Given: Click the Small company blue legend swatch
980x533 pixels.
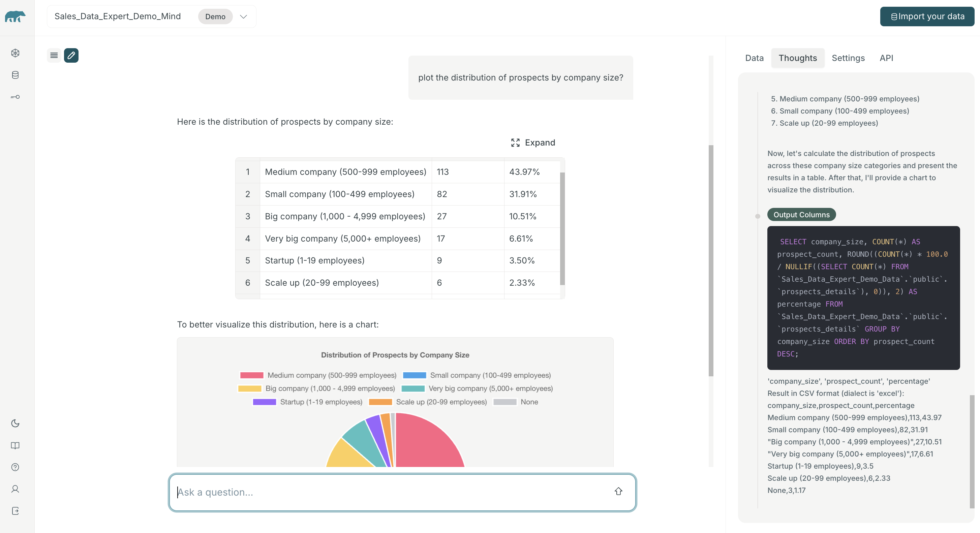Looking at the screenshot, I should tap(414, 375).
